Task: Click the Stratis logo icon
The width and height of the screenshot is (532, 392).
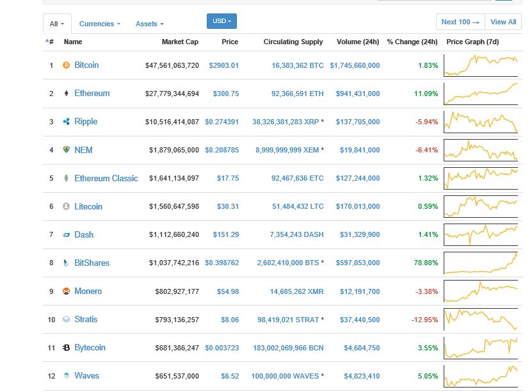Action: [x=66, y=319]
